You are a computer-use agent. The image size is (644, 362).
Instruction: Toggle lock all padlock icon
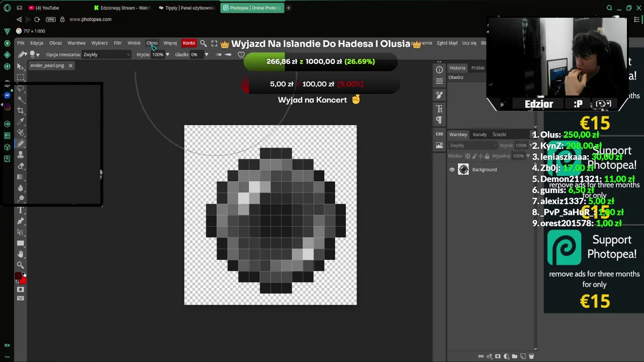coord(487,156)
